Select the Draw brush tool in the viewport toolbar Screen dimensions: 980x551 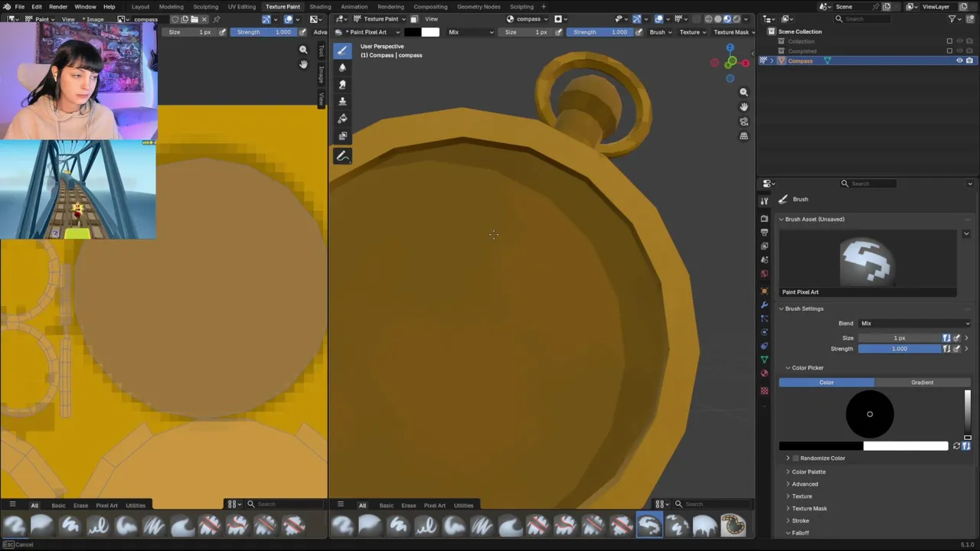pos(342,51)
